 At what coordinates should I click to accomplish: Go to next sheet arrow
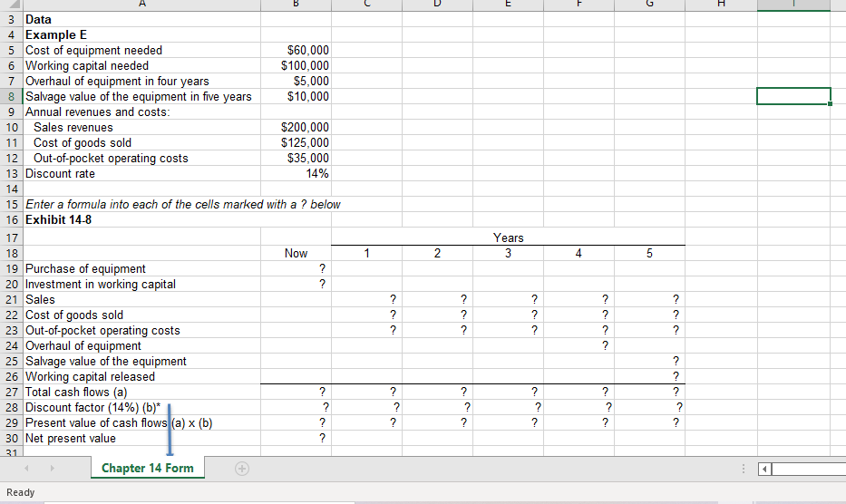pyautogui.click(x=52, y=469)
